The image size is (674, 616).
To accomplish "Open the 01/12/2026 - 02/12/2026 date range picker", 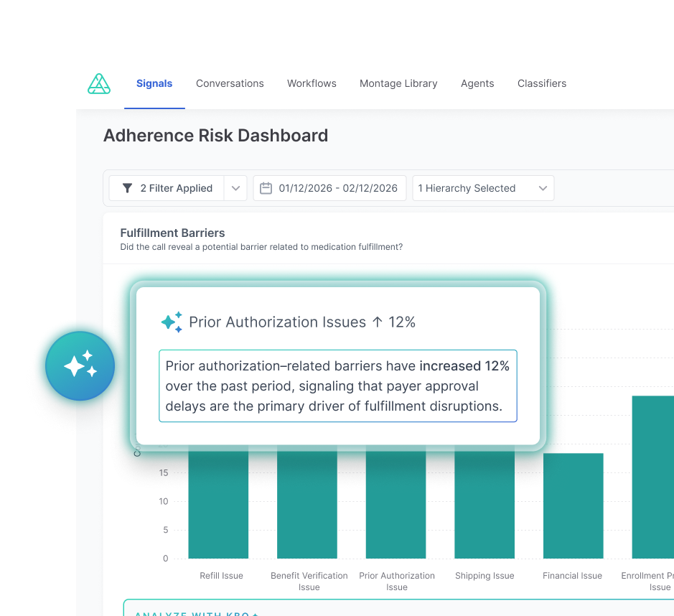I will point(329,187).
